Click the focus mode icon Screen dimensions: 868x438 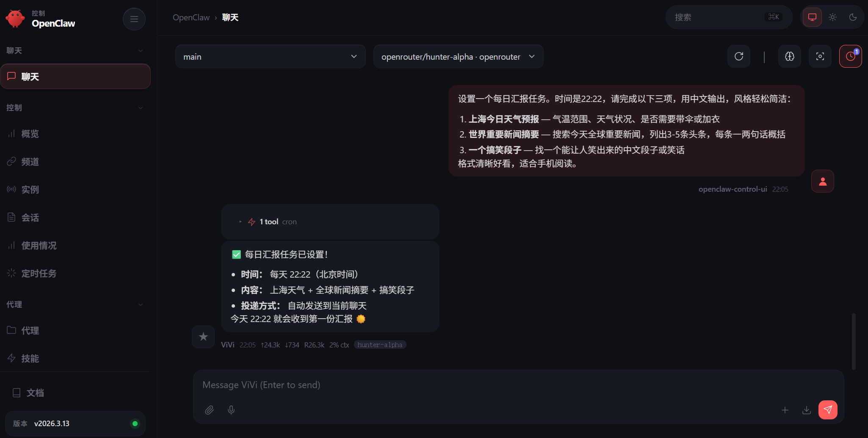820,56
